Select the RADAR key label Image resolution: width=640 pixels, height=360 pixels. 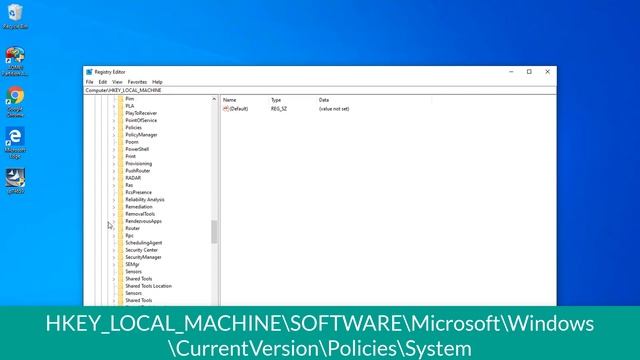133,178
